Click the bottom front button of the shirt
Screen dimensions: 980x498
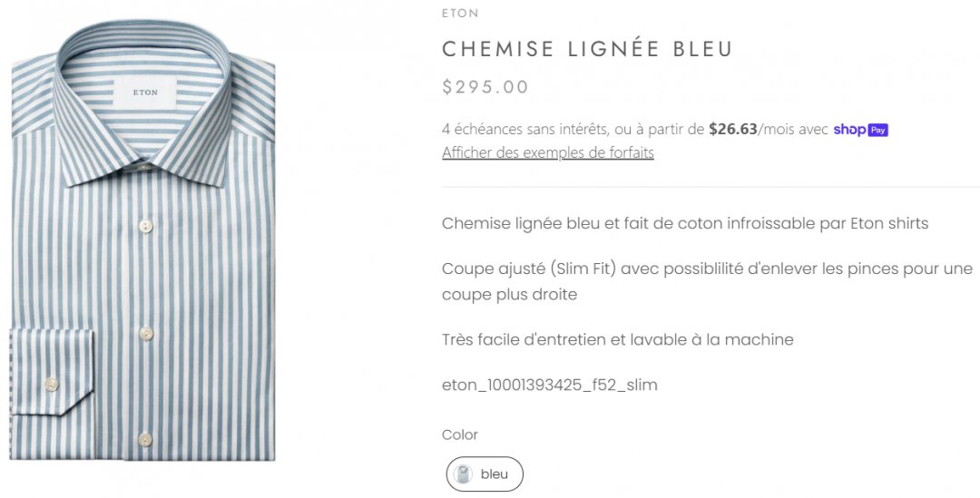click(145, 440)
